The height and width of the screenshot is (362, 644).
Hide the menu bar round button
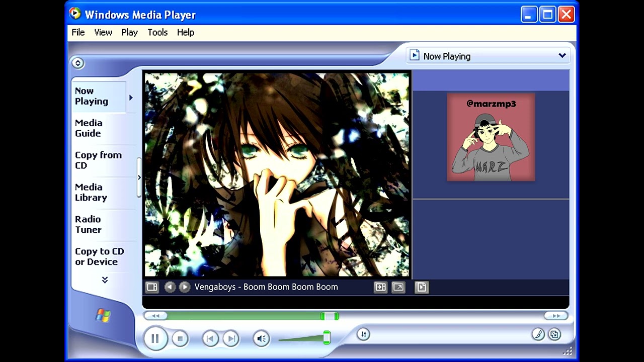(77, 63)
